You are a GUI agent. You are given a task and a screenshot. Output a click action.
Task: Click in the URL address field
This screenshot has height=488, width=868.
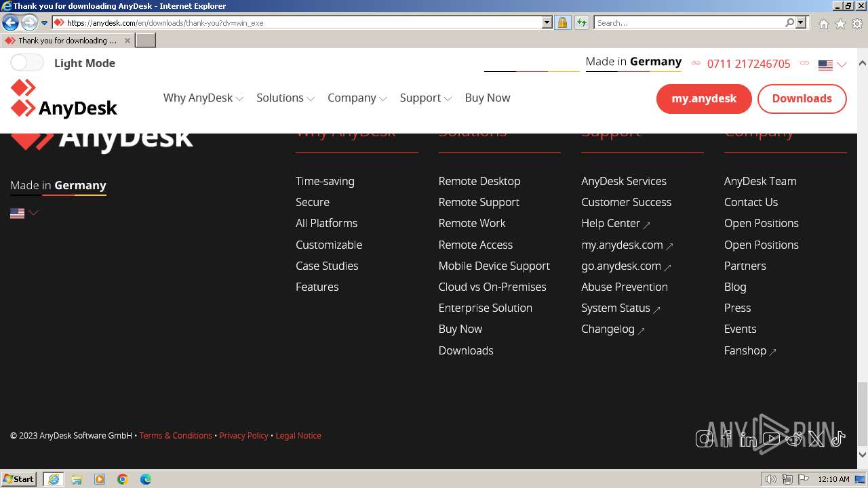302,23
